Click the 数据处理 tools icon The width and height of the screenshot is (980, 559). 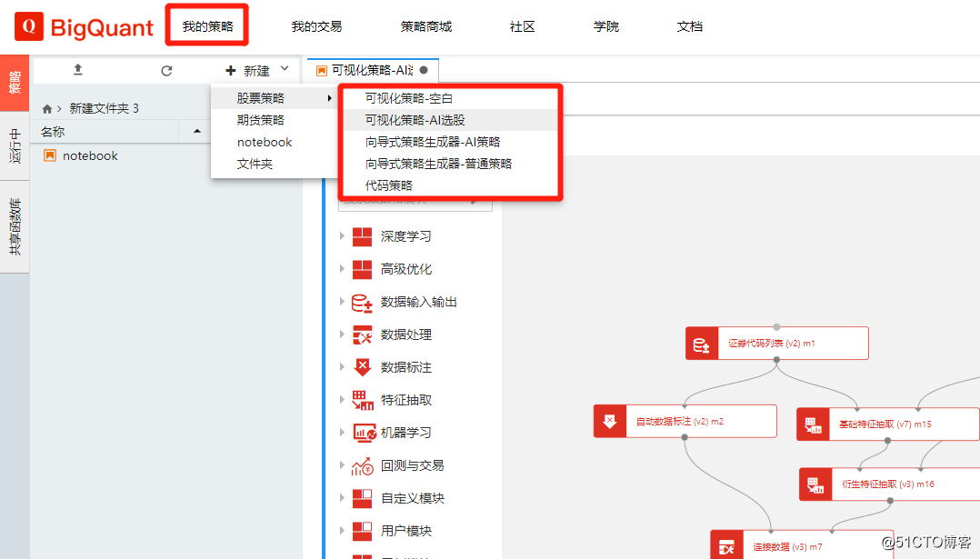362,334
